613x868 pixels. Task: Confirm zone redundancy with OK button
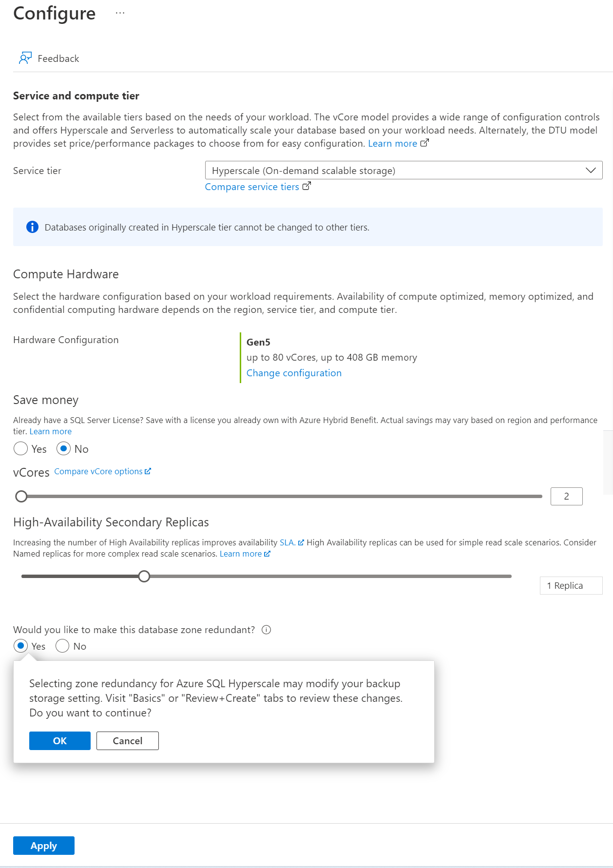(60, 741)
